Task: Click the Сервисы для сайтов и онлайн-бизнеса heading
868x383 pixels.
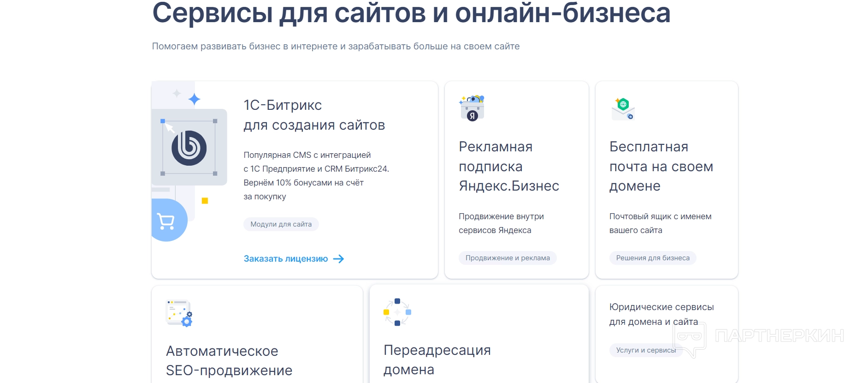Action: 411,12
